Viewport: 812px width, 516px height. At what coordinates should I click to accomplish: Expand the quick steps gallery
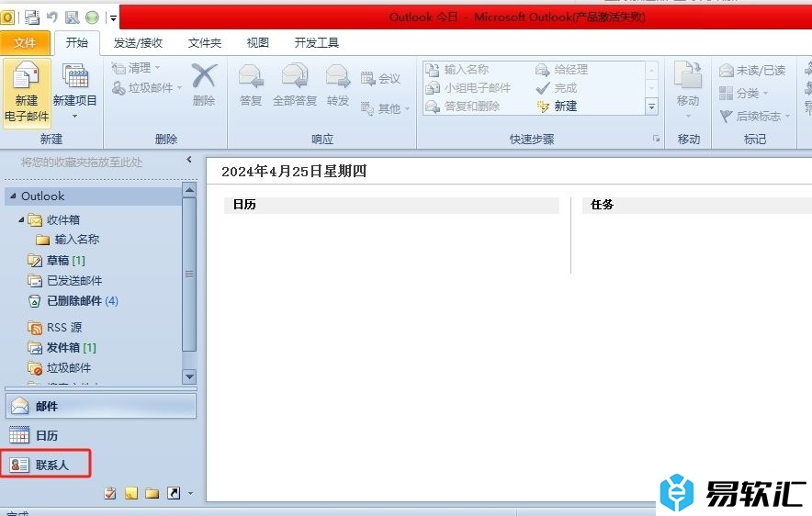tap(652, 107)
